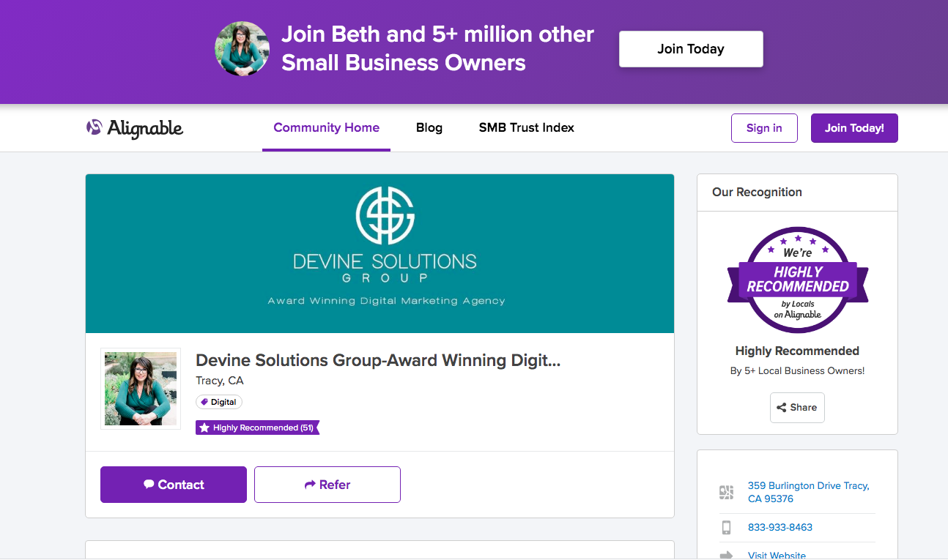Click the Share button
Image resolution: width=948 pixels, height=560 pixels.
click(797, 408)
